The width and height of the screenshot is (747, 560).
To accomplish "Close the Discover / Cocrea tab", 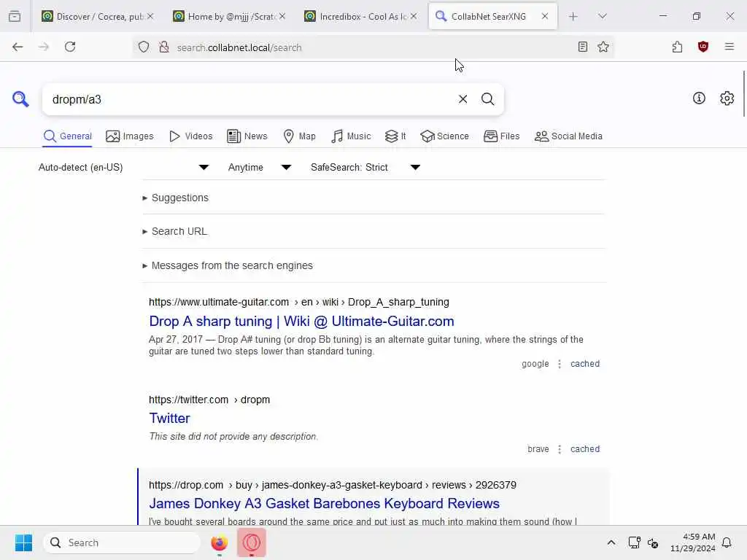I will (x=150, y=16).
